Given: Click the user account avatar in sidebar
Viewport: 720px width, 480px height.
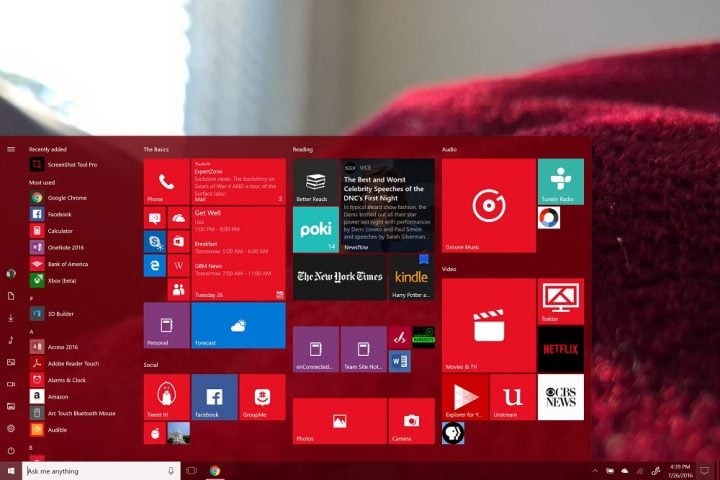Looking at the screenshot, I should [11, 274].
